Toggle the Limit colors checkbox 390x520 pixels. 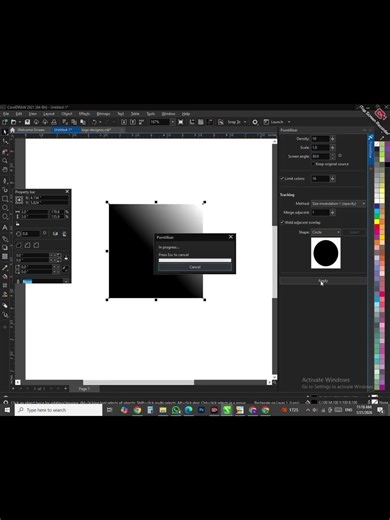(282, 179)
